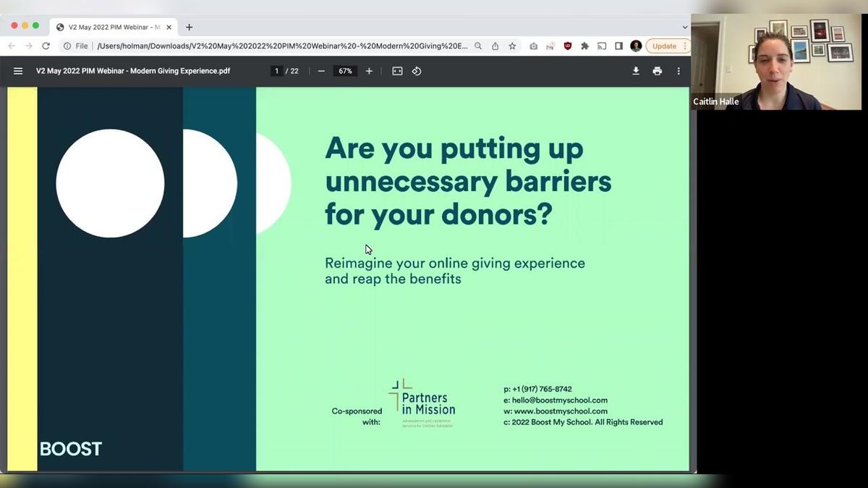The width and height of the screenshot is (868, 488).
Task: Select the V2 May 2022 PIM Webinar tab
Action: pos(109,27)
